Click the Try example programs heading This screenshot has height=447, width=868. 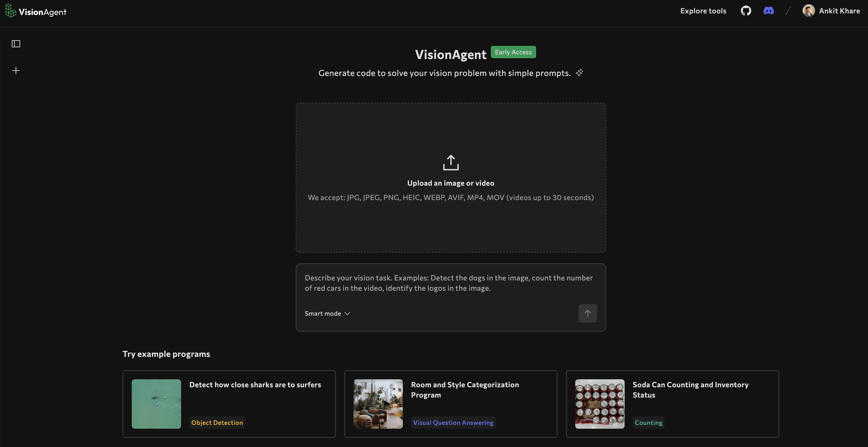point(166,354)
